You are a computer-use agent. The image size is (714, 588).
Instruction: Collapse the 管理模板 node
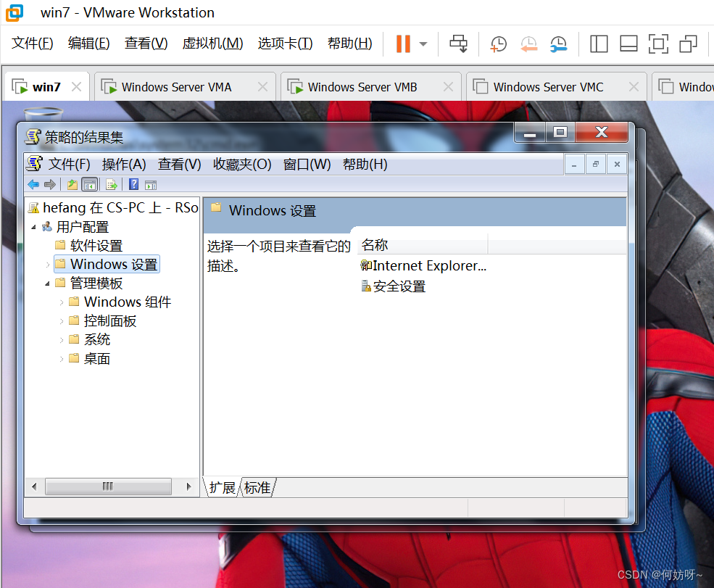(47, 283)
